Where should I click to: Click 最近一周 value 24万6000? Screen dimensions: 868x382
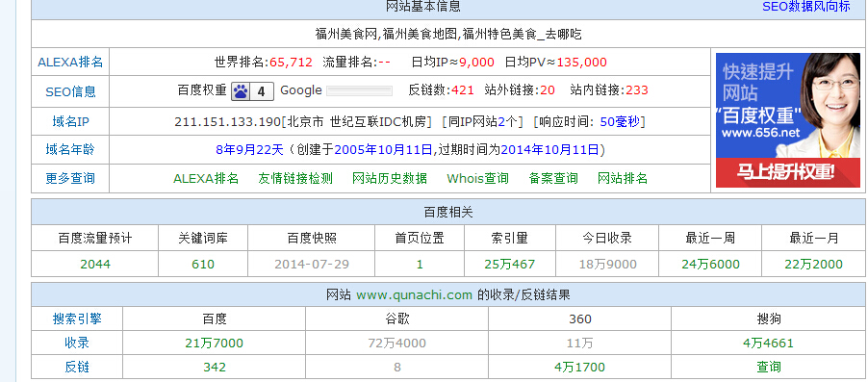pos(711,264)
